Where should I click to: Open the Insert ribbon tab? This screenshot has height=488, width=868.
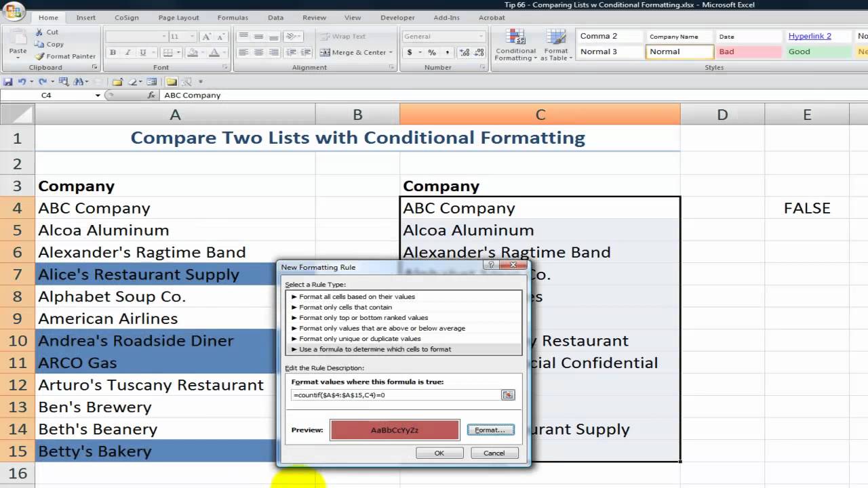pyautogui.click(x=86, y=18)
